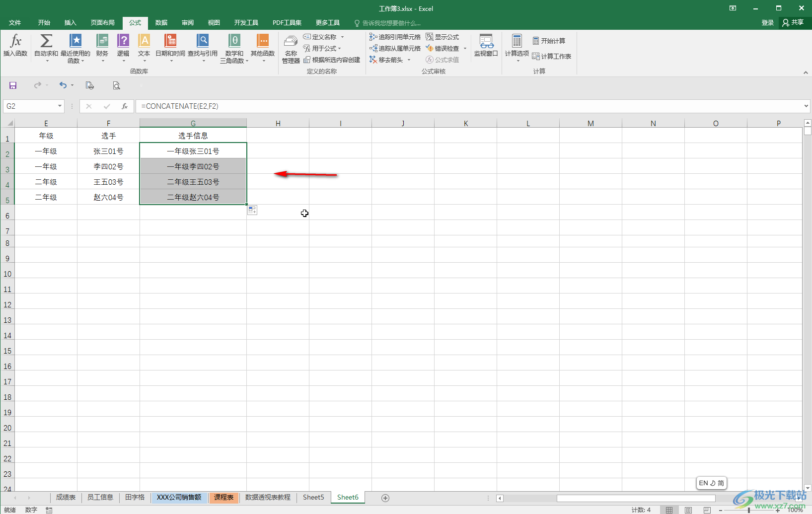Open Math and Trig (数学和三角函数) functions
The width and height of the screenshot is (812, 514).
click(234, 48)
